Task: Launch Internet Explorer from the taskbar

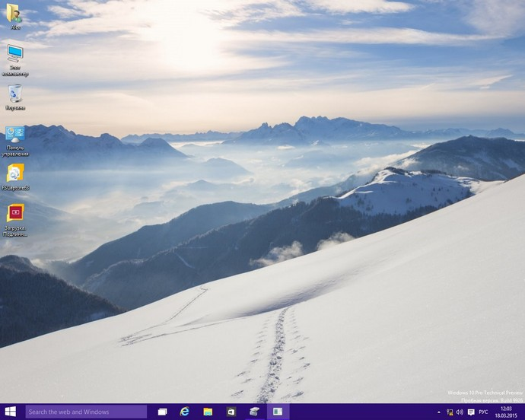Action: (x=184, y=412)
